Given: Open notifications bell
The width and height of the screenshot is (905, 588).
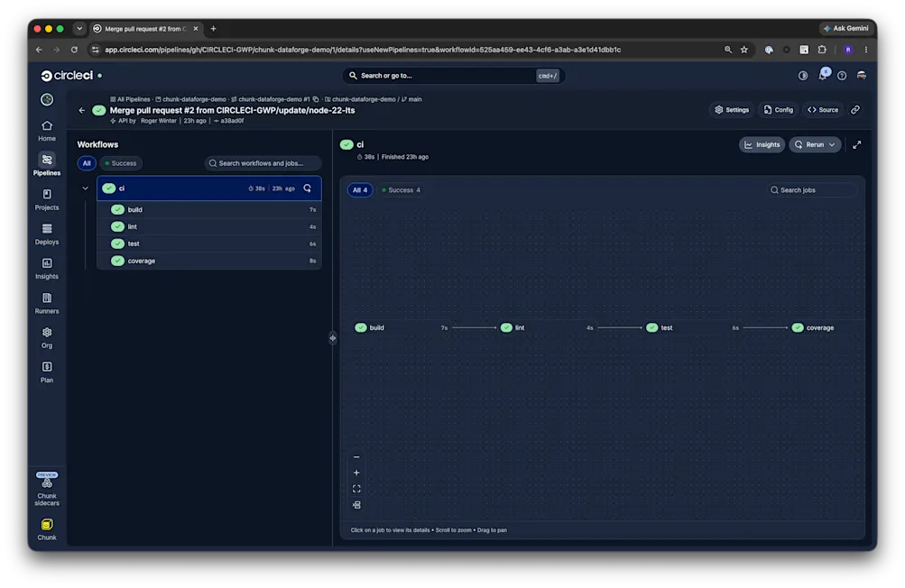Looking at the screenshot, I should [x=823, y=75].
